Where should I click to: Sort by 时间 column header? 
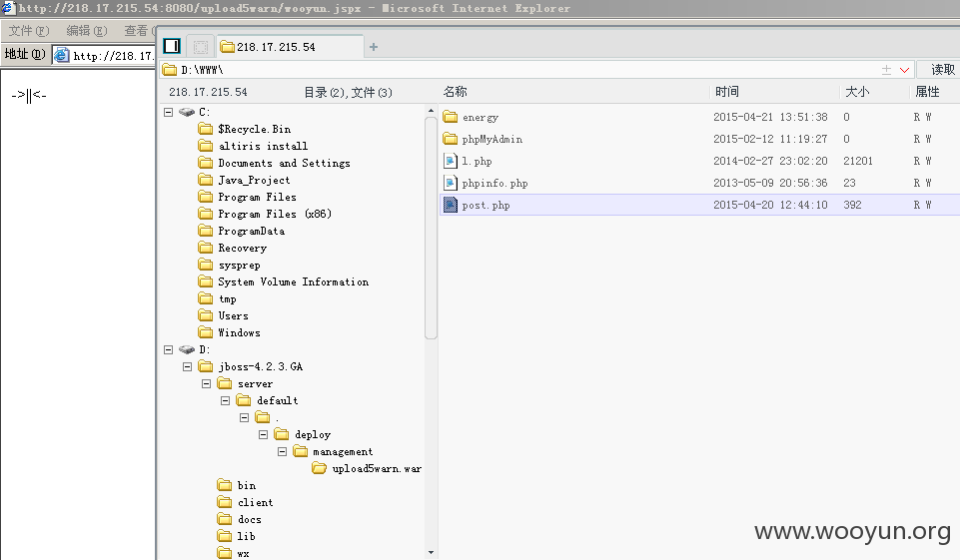727,92
